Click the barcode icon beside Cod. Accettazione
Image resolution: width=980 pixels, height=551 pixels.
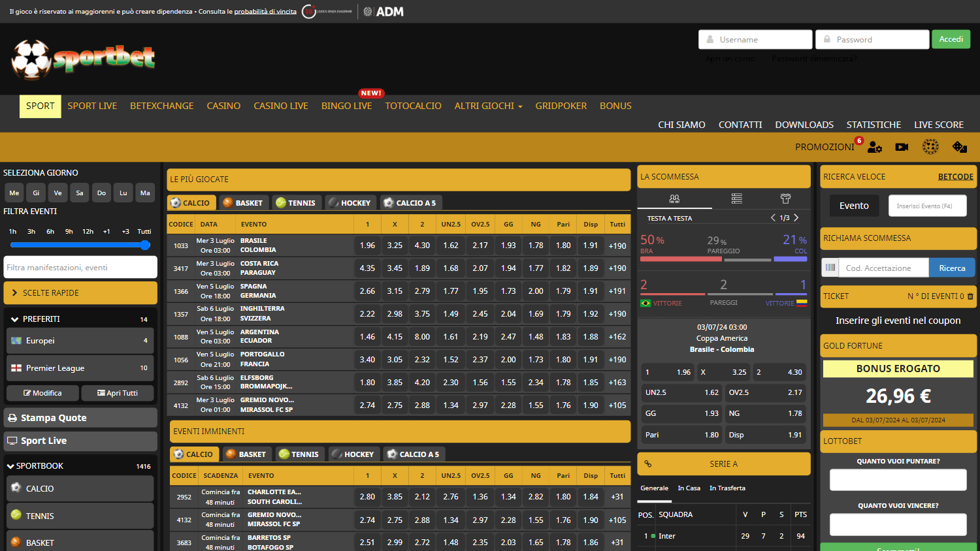point(830,268)
